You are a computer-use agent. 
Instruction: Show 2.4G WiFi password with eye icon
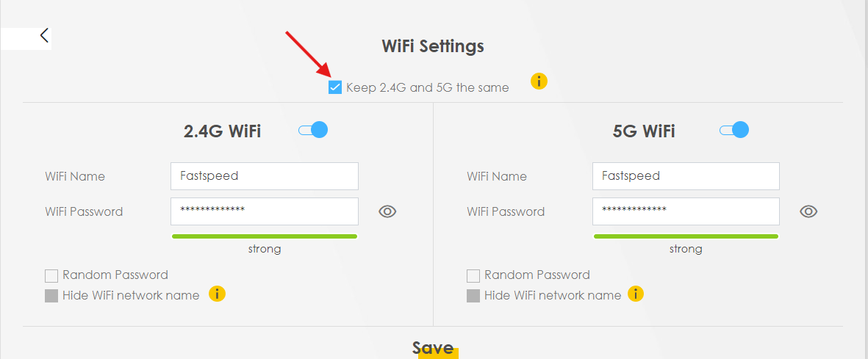tap(387, 211)
